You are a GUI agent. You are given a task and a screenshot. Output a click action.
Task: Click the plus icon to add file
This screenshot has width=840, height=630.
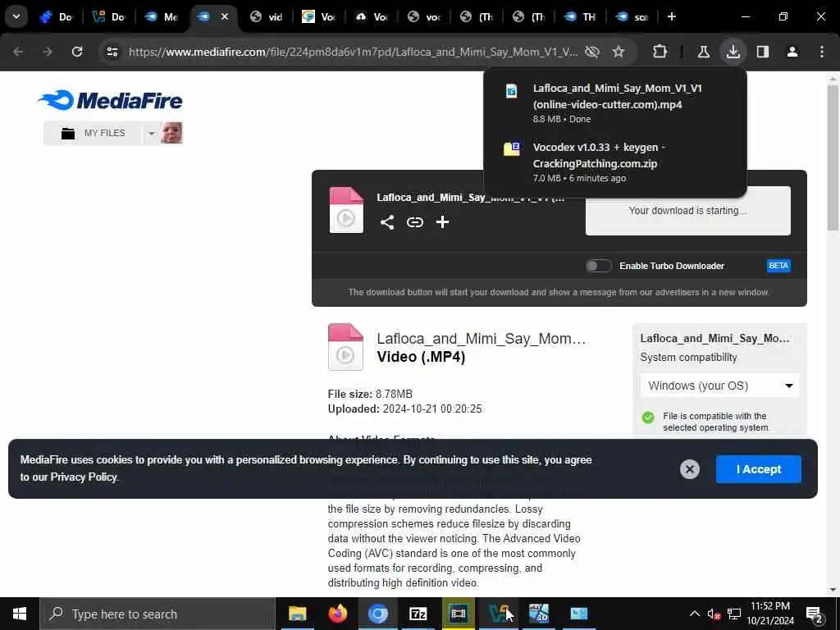pyautogui.click(x=442, y=222)
